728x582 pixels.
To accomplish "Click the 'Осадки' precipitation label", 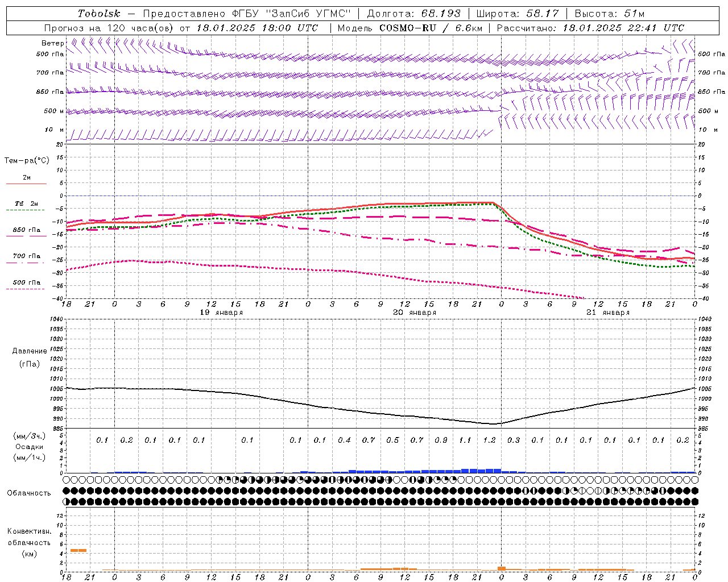I will point(30,447).
